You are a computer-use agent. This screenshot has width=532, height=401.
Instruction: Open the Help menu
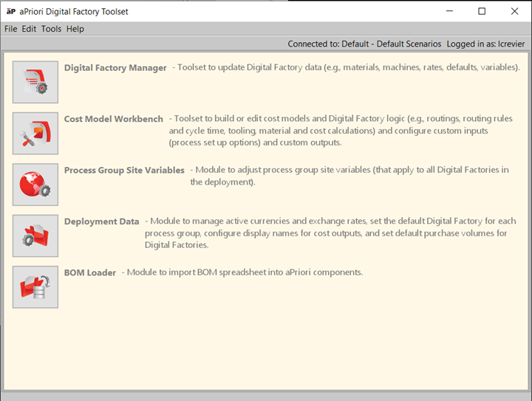[x=75, y=29]
